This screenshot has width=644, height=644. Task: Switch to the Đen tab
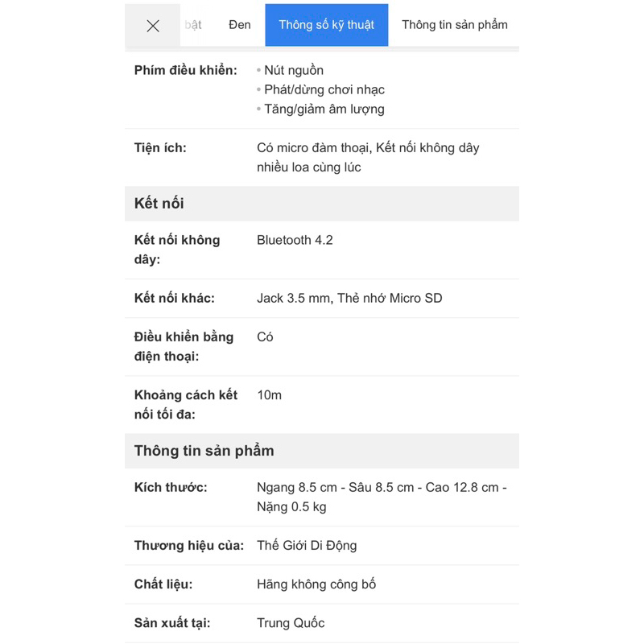(240, 25)
